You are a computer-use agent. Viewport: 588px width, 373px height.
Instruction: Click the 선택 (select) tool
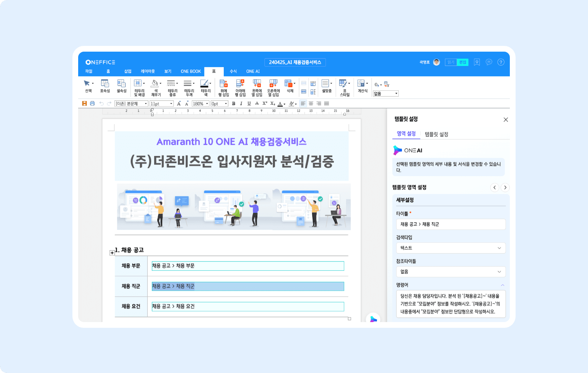[x=88, y=87]
